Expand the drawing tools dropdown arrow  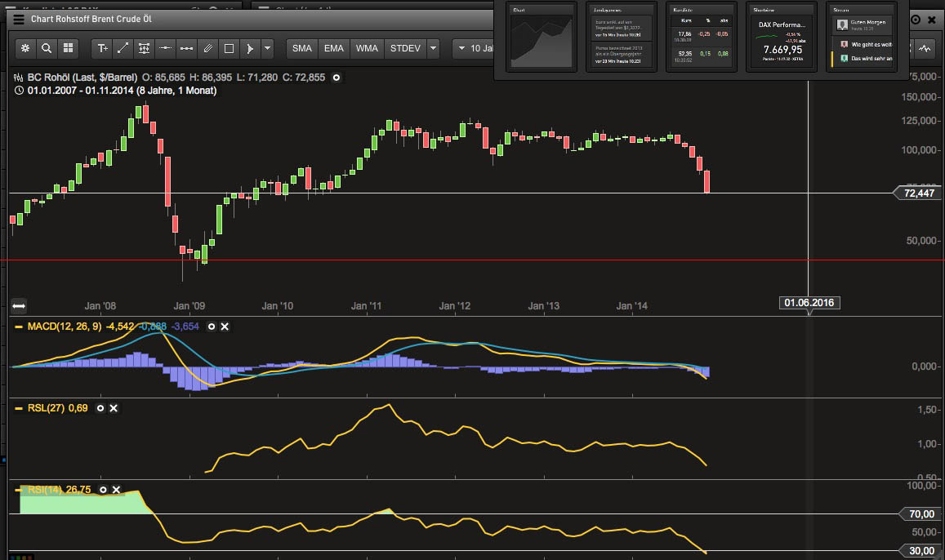pos(267,48)
